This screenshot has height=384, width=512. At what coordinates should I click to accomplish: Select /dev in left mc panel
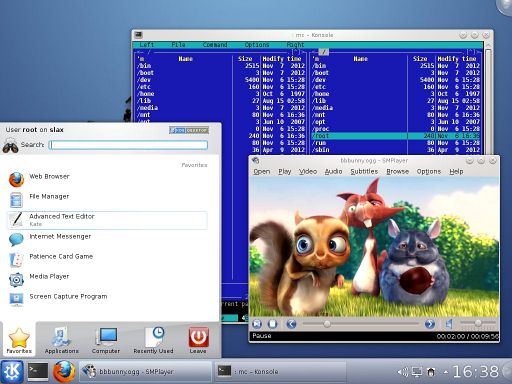tap(221, 80)
